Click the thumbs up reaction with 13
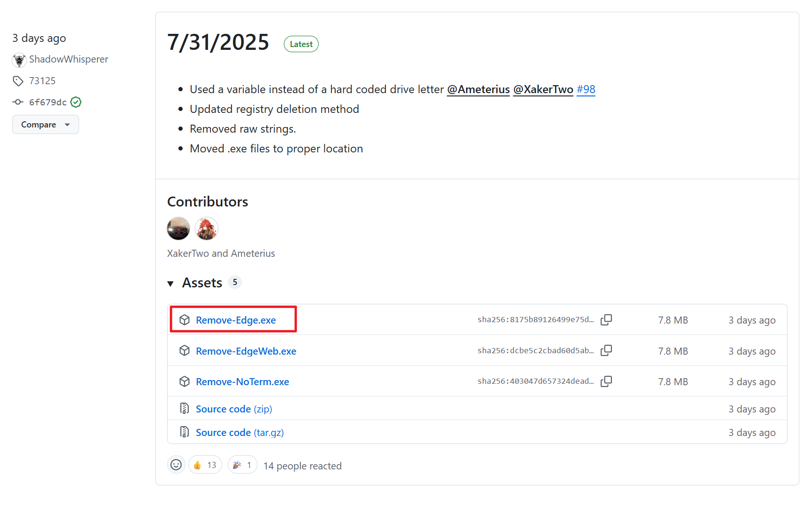Viewport: 812px width, 507px height. click(x=205, y=465)
